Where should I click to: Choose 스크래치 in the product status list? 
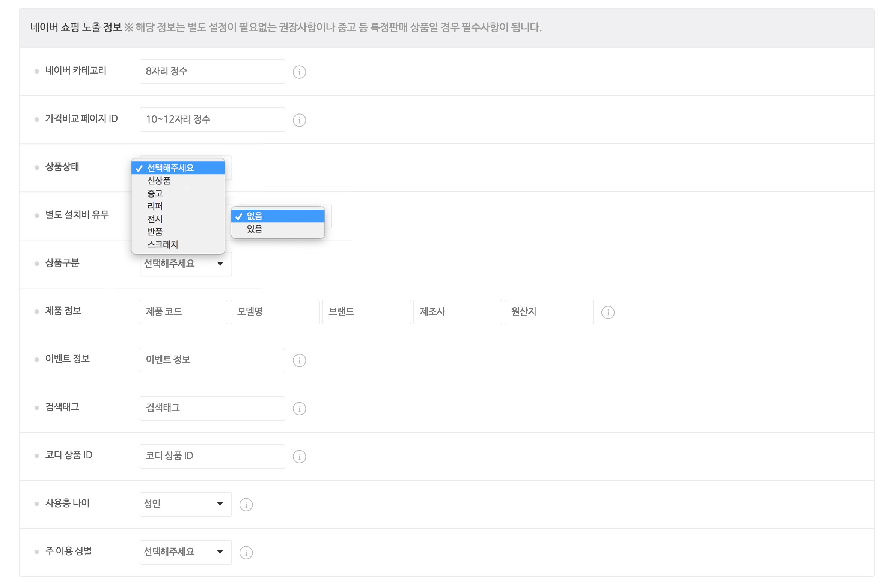coord(178,244)
